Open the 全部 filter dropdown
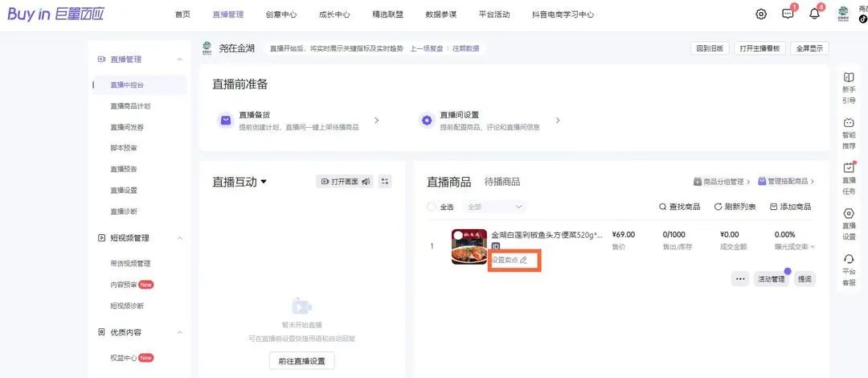 pyautogui.click(x=494, y=207)
